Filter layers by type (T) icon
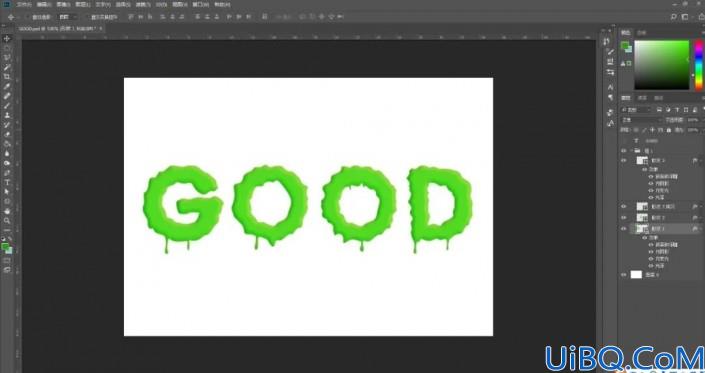The image size is (705, 373). coord(677,110)
